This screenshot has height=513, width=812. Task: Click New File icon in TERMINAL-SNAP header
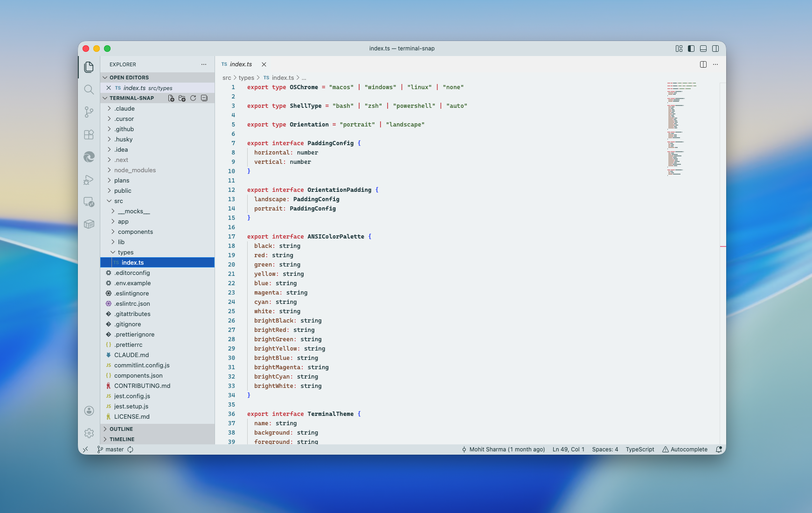pos(171,98)
